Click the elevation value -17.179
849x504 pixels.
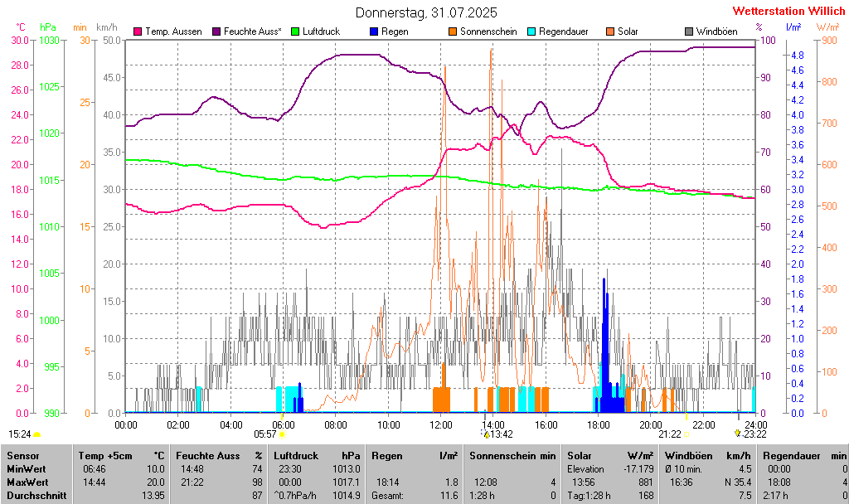[x=639, y=469]
